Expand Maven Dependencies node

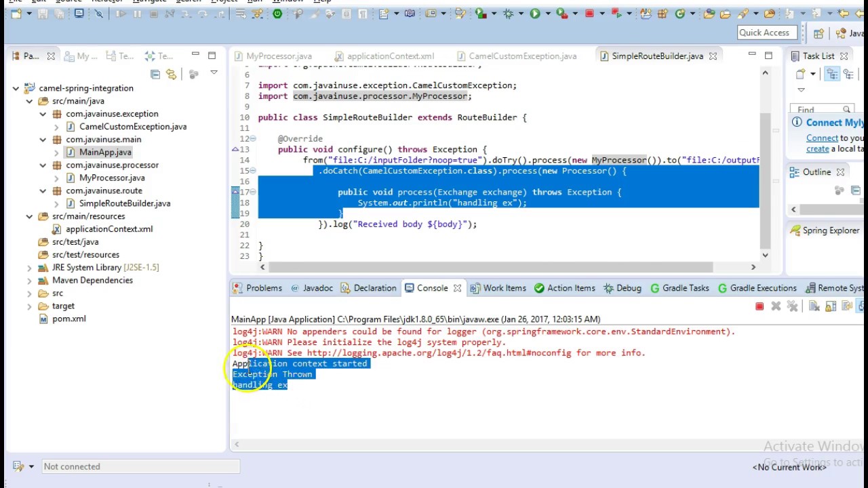(29, 281)
